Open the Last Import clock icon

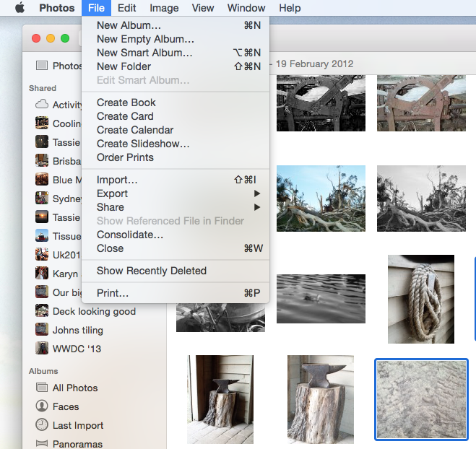tap(42, 425)
